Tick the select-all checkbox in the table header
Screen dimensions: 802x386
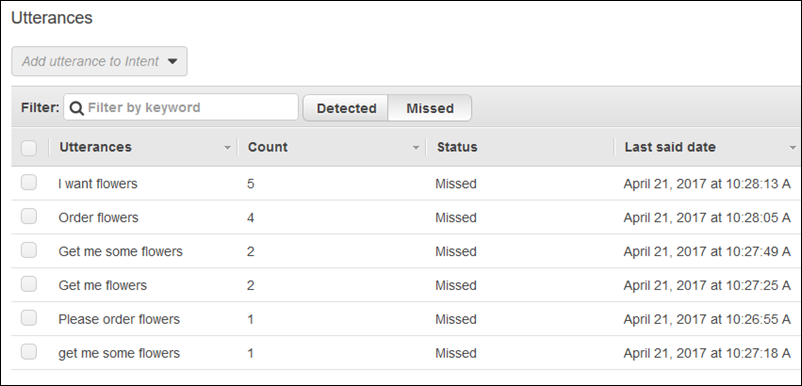[29, 148]
